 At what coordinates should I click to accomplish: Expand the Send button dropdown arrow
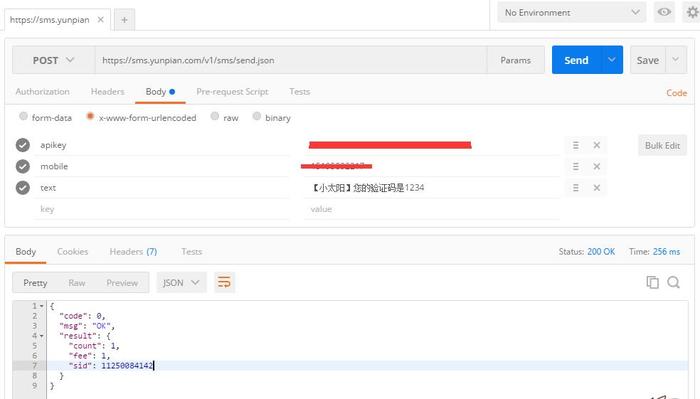(612, 60)
